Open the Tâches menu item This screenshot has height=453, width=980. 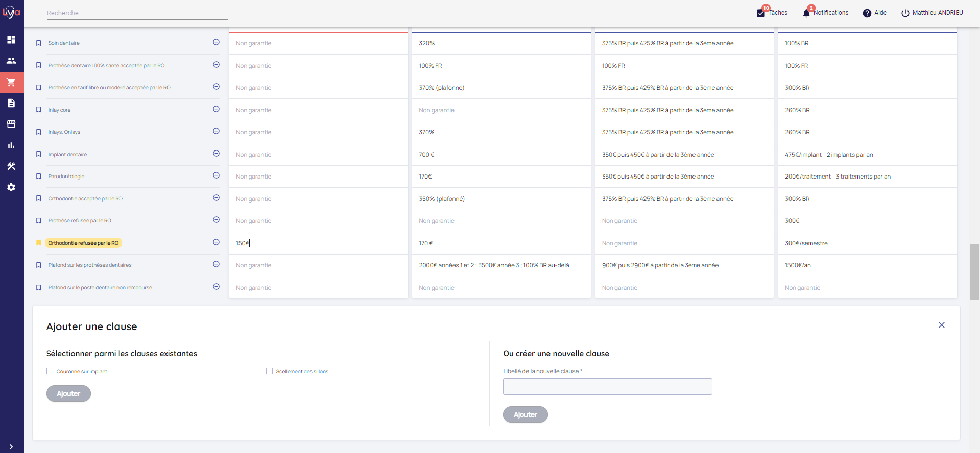click(x=772, y=13)
